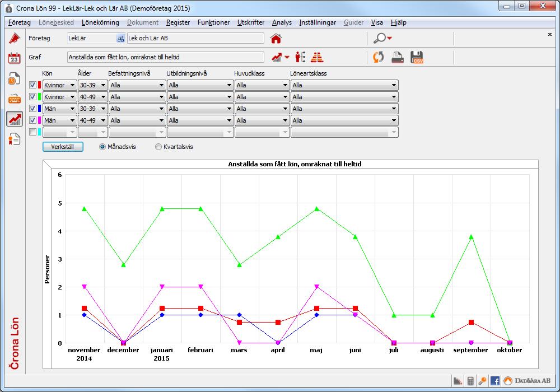Screen dimensions: 560x392
Task: Click the stacked bars pyramid icon
Action: pos(317,57)
